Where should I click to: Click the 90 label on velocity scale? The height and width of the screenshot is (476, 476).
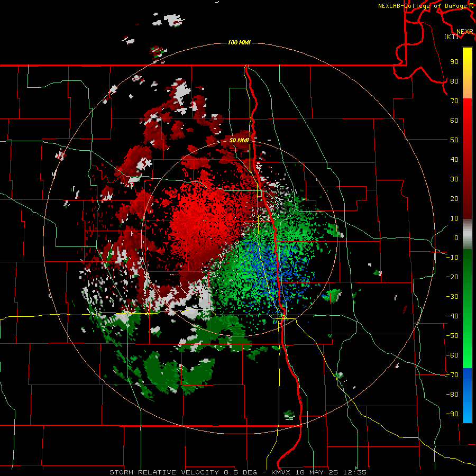[x=454, y=62]
